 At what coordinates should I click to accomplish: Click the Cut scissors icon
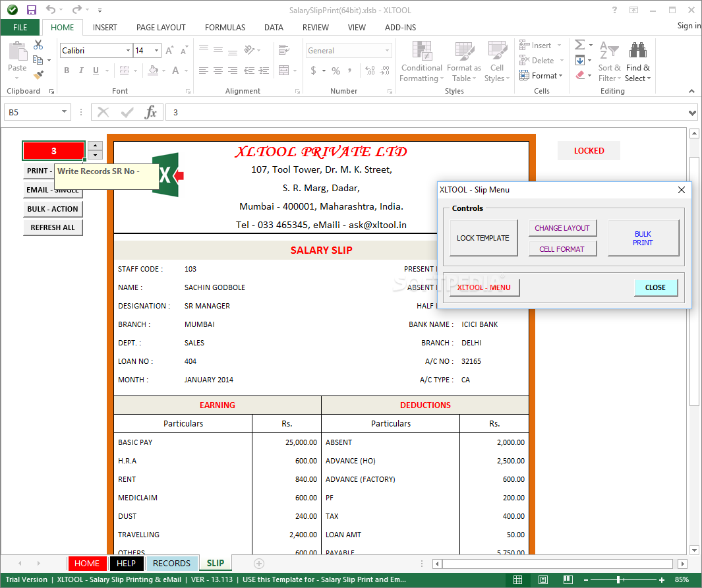(38, 45)
